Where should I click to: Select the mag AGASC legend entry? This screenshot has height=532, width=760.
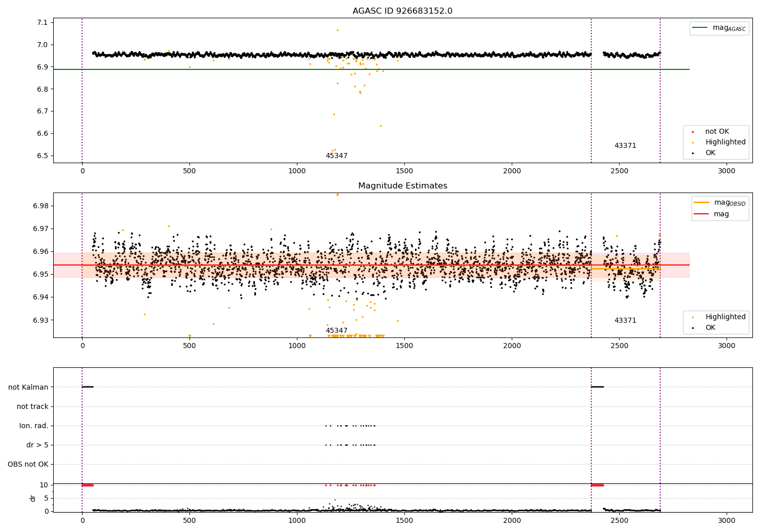[x=719, y=28]
